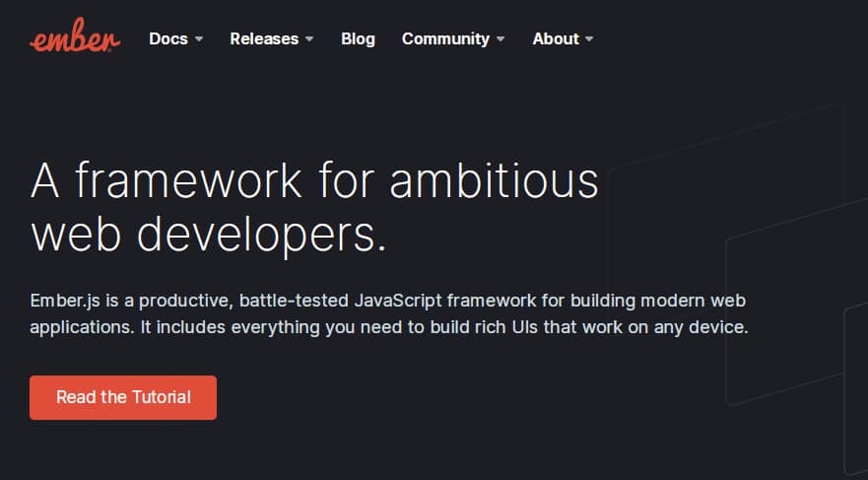The image size is (868, 480).
Task: Open the Community menu
Action: (445, 39)
